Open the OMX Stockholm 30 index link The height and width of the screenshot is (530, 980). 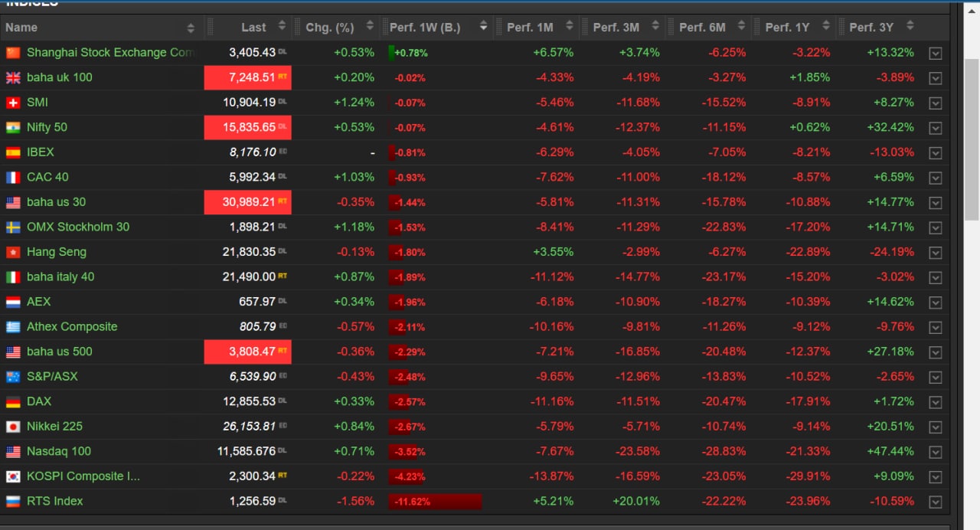coord(78,227)
